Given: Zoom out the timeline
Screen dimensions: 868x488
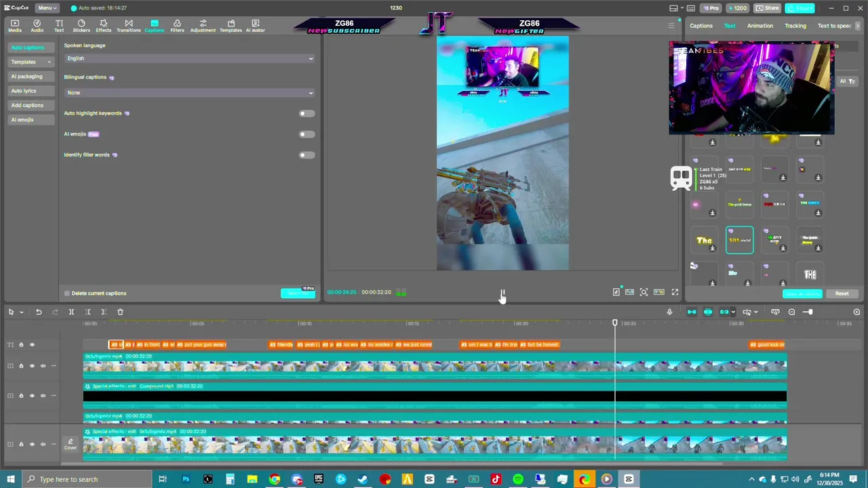Looking at the screenshot, I should [x=791, y=312].
